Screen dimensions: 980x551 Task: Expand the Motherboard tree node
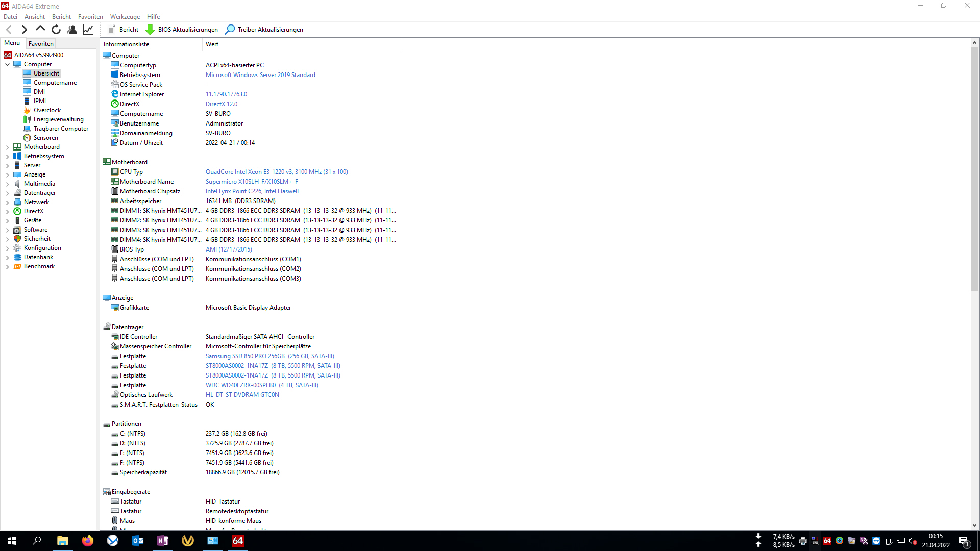pyautogui.click(x=7, y=147)
